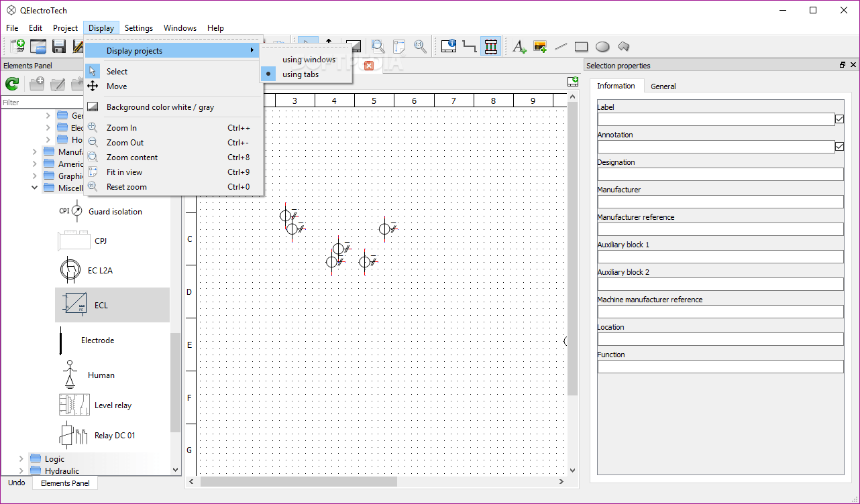Image resolution: width=860 pixels, height=504 pixels.
Task: Expand the Hydraulic category
Action: [21, 470]
